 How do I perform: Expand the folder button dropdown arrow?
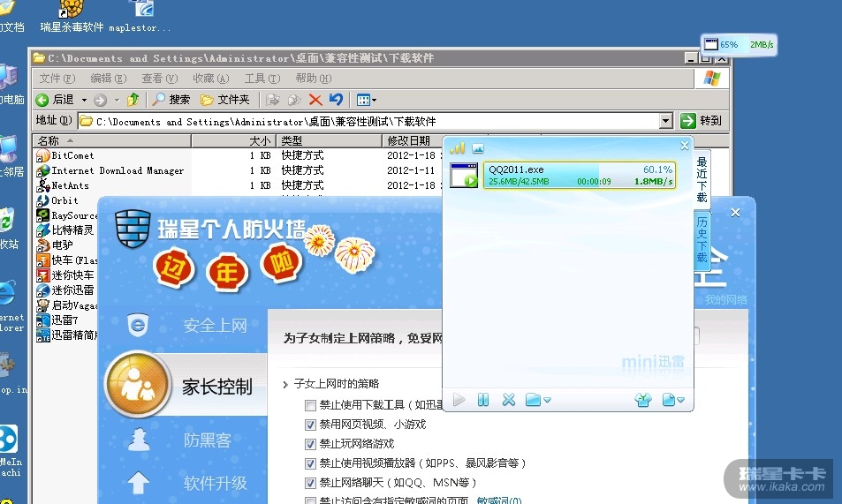point(547,401)
